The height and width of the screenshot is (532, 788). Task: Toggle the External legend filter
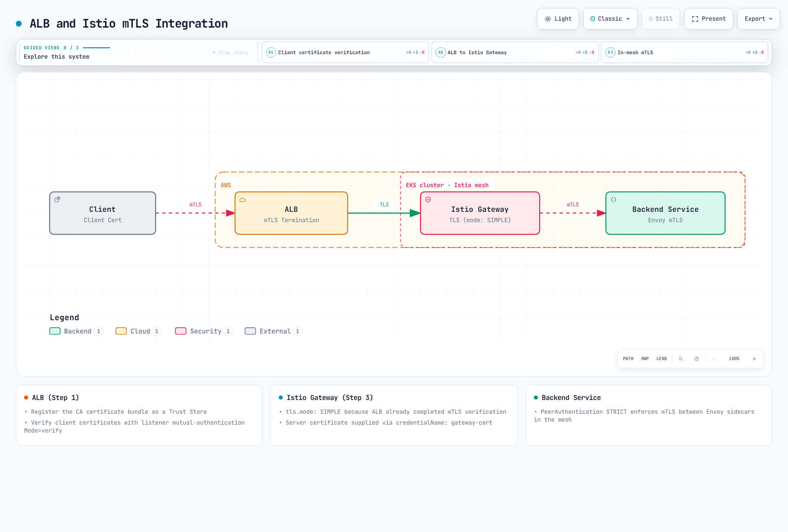[x=273, y=331]
